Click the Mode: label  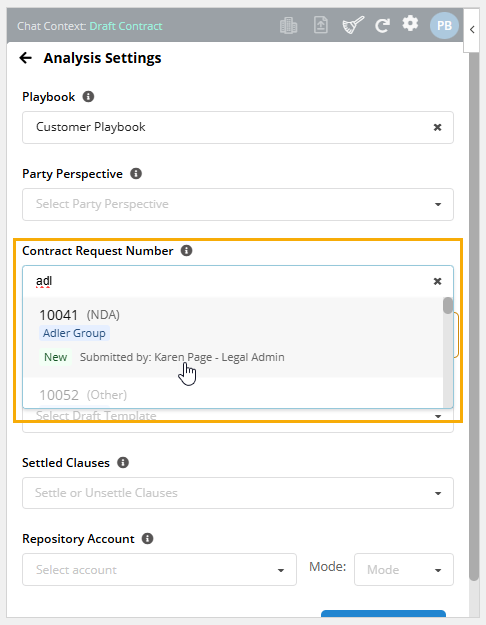click(328, 566)
